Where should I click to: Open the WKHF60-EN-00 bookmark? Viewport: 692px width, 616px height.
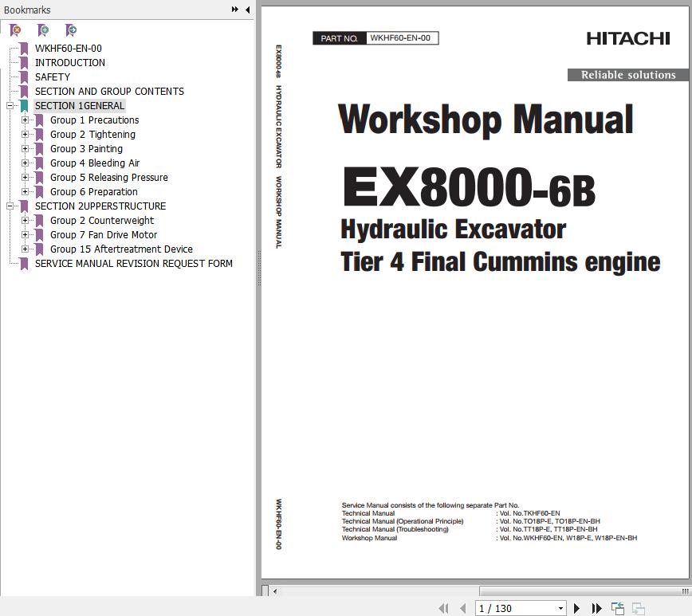click(69, 48)
